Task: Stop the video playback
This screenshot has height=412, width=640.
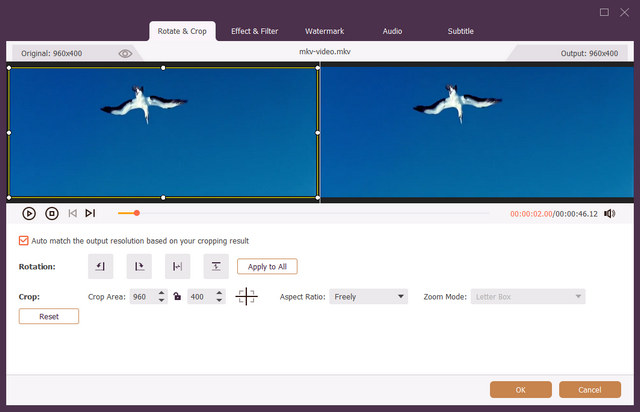Action: pos(52,213)
